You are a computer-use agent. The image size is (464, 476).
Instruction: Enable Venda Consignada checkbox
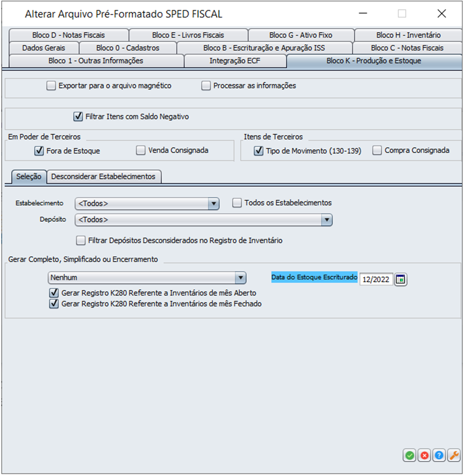point(141,150)
